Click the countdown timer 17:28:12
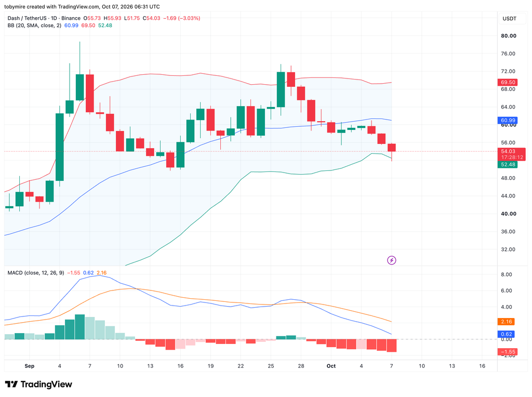 [x=512, y=157]
